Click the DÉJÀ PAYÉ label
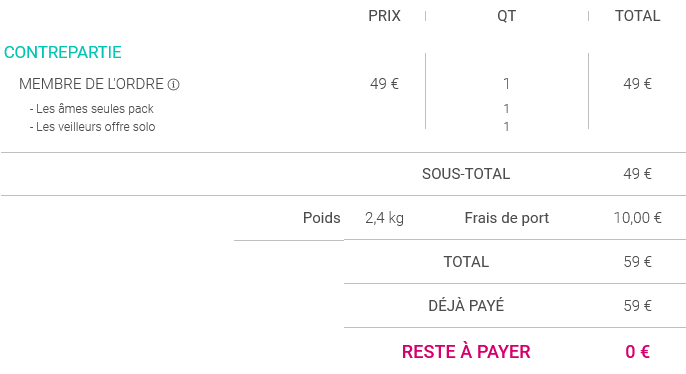Screen dimensions: 686x374 click(x=466, y=305)
